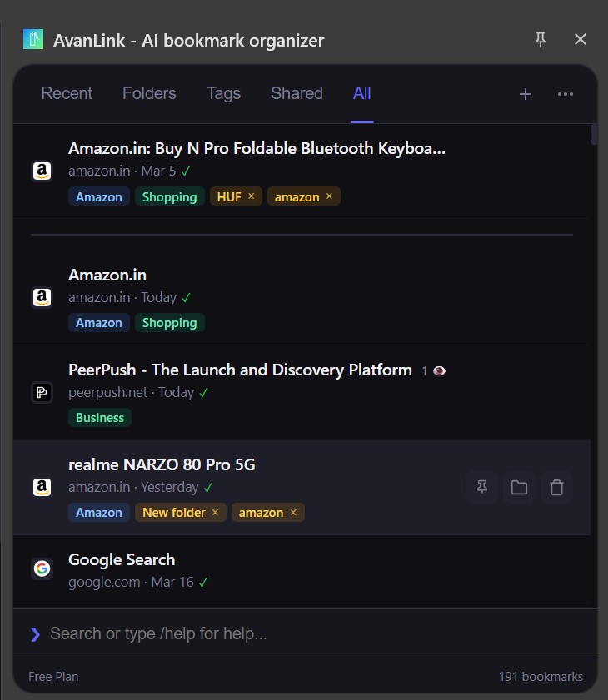Click the google.com · Mar 16 text

coord(131,582)
